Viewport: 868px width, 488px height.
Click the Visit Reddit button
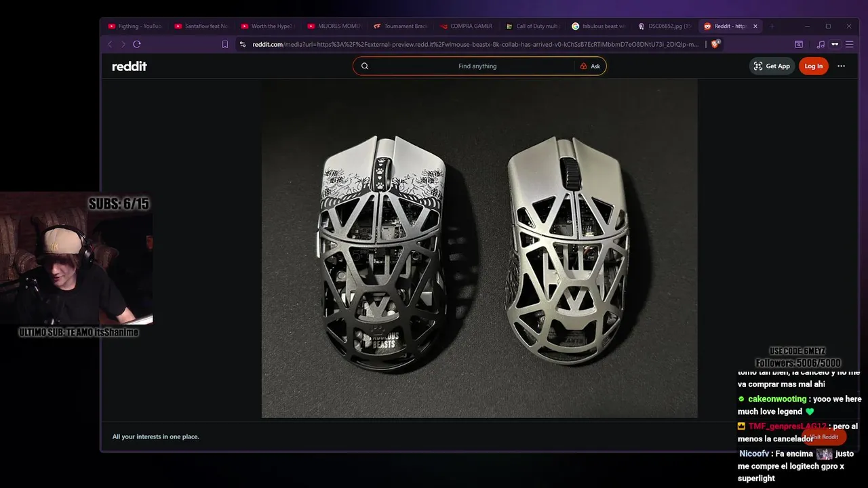824,436
